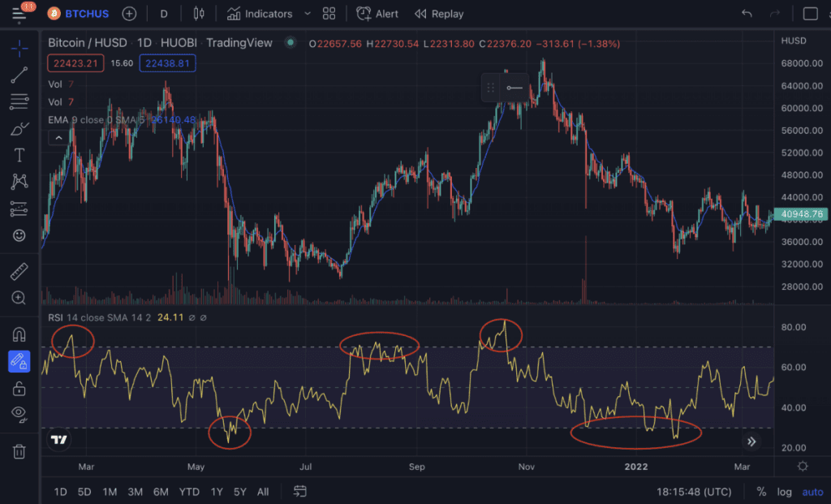Viewport: 831px width, 504px height.
Task: Toggle lock all drawings
Action: point(19,389)
